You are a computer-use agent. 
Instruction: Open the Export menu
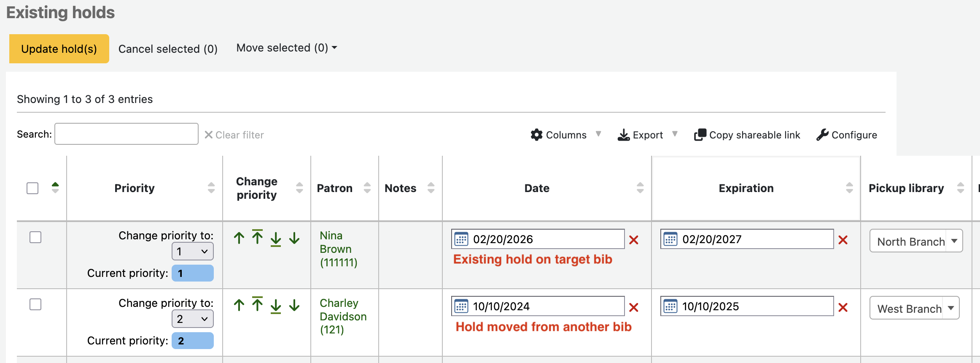647,135
